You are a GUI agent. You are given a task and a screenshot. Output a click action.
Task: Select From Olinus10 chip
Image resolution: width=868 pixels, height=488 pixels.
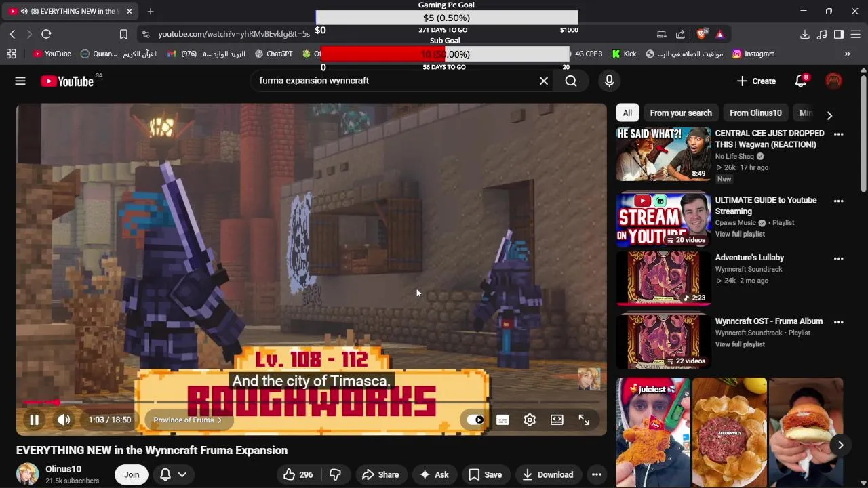[755, 113]
